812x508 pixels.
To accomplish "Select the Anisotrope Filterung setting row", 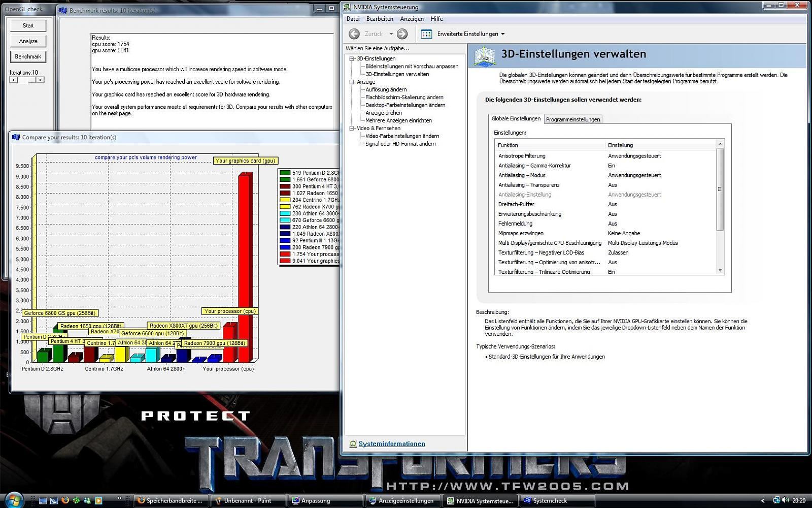I will point(605,156).
